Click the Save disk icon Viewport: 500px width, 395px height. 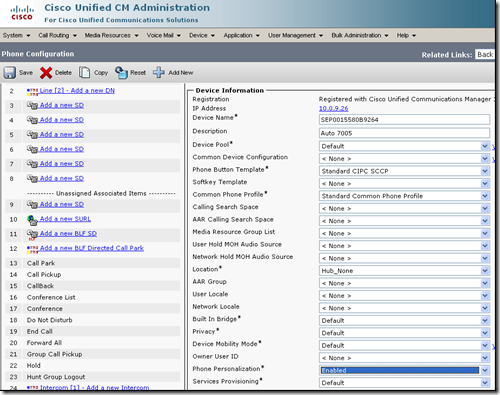(10, 72)
